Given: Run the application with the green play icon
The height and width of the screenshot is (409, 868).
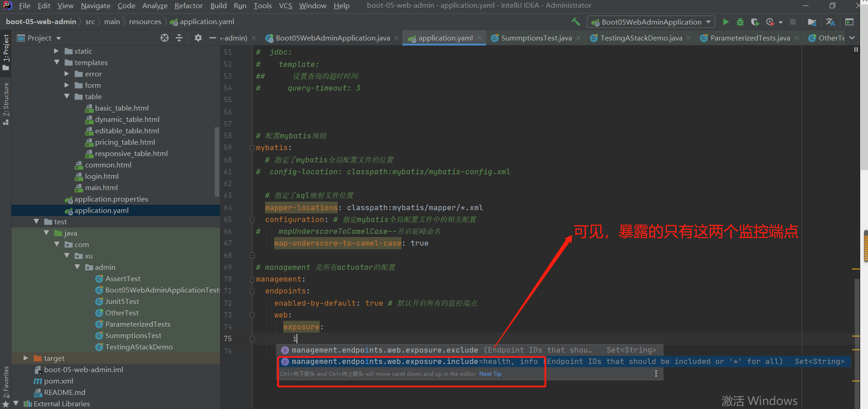Looking at the screenshot, I should [726, 22].
